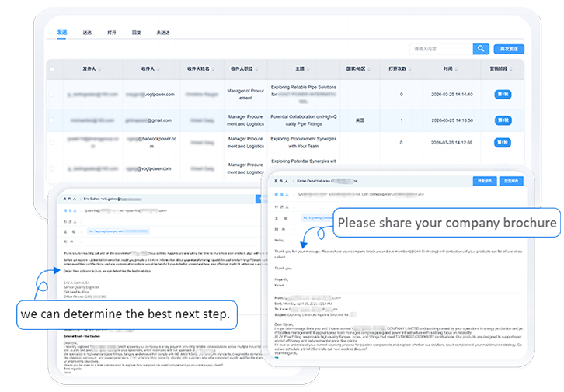The image size is (564, 392).
Task: Click the blue search magnifier icon
Action: tap(481, 49)
